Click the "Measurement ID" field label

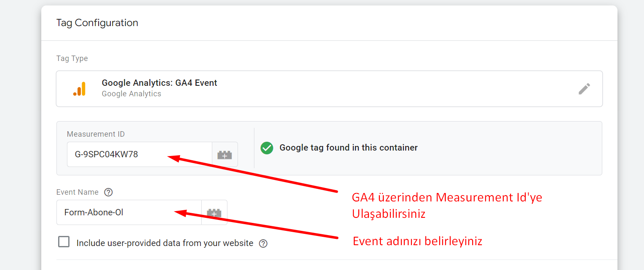tap(96, 134)
